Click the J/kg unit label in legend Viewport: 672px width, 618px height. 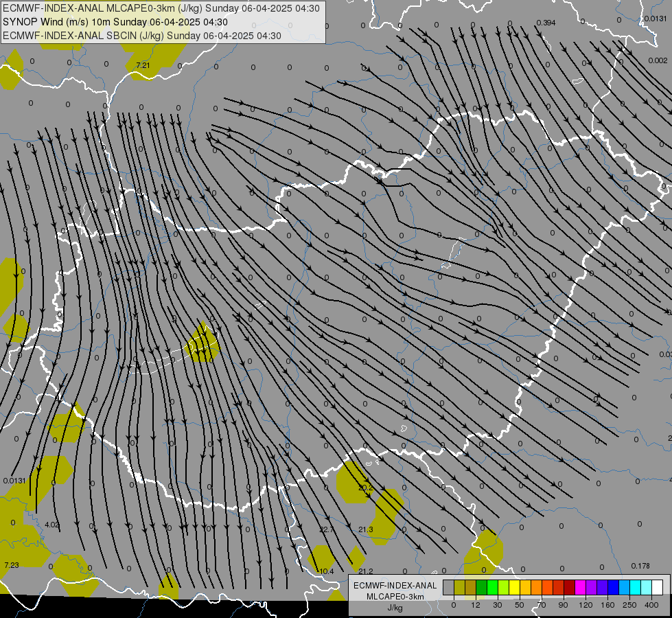tap(395, 608)
